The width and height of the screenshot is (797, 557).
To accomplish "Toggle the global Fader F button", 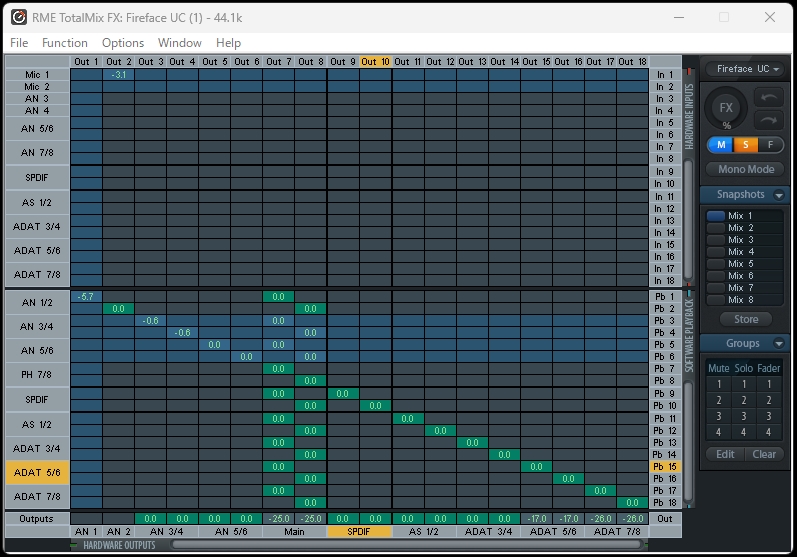I will click(770, 145).
